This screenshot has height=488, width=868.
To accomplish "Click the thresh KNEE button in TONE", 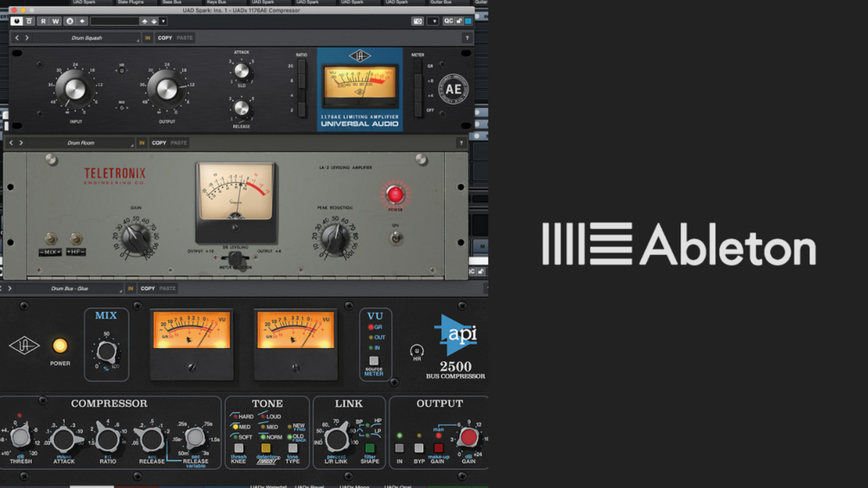I will (238, 448).
